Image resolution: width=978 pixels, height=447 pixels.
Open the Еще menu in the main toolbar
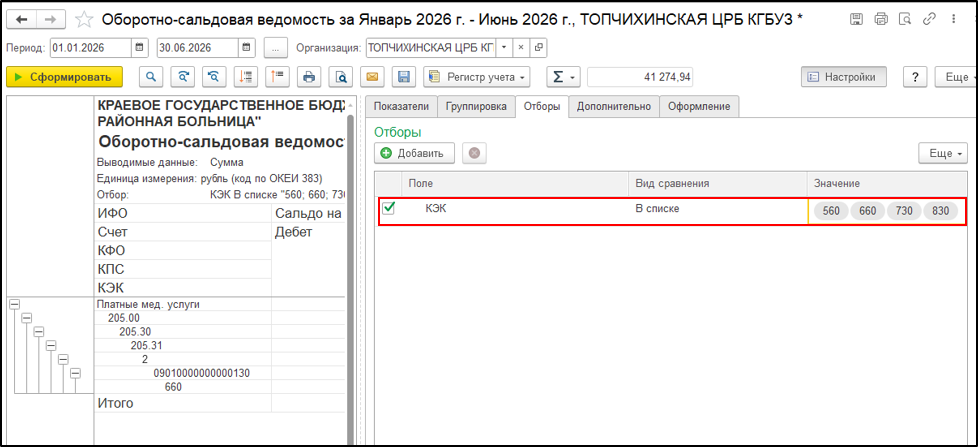coord(956,77)
